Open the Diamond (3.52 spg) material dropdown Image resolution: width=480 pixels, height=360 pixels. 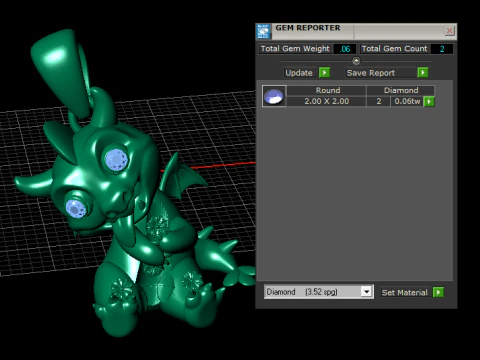[x=319, y=292]
